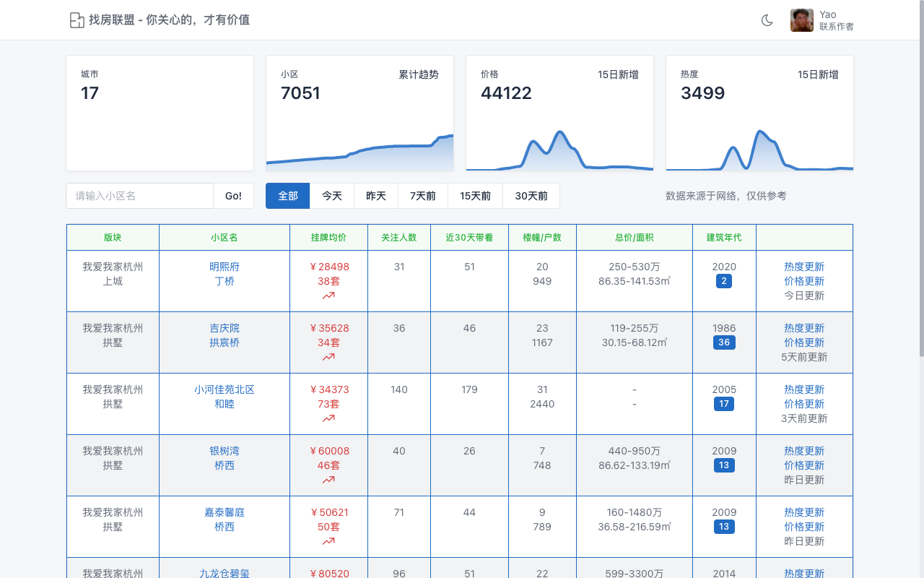The width and height of the screenshot is (924, 578).
Task: Select the 30天前 filter tab
Action: point(531,196)
